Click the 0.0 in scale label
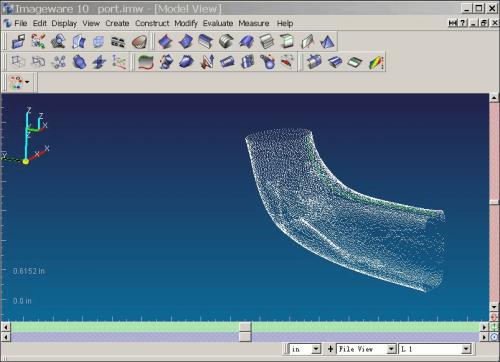The height and width of the screenshot is (362, 500). click(22, 301)
